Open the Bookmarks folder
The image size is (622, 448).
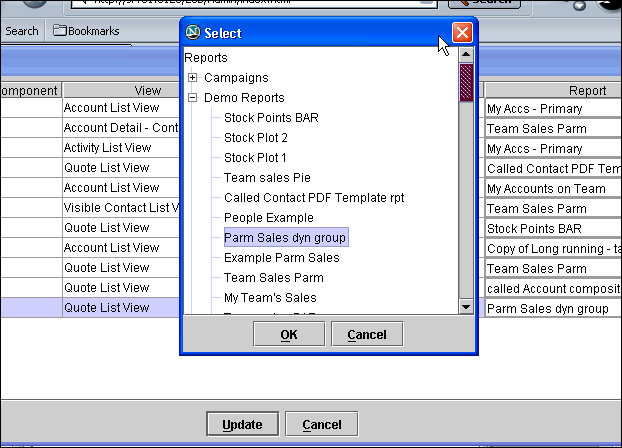tap(86, 31)
